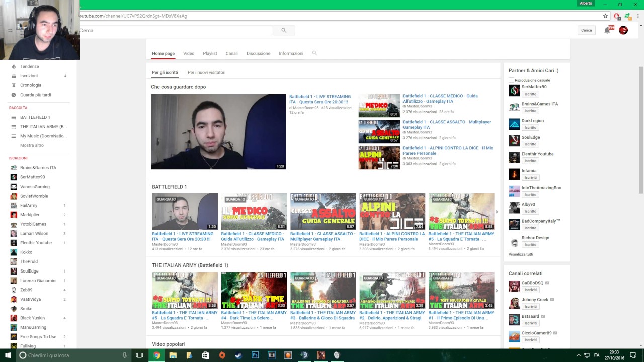Open the Windows Start menu
This screenshot has height=362, width=644.
(x=8, y=355)
